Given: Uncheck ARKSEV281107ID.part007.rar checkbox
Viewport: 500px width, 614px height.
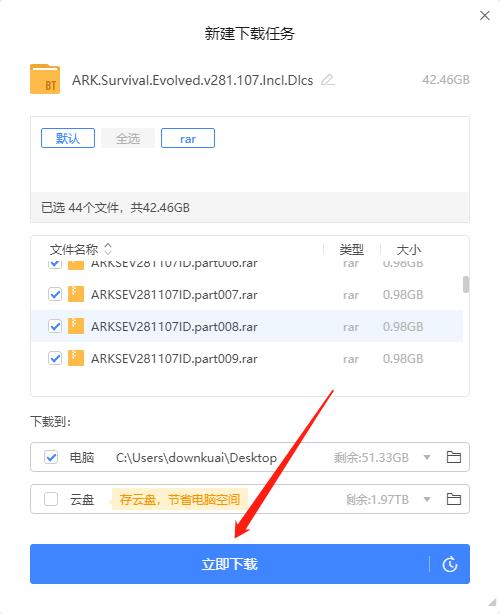Looking at the screenshot, I should click(55, 294).
